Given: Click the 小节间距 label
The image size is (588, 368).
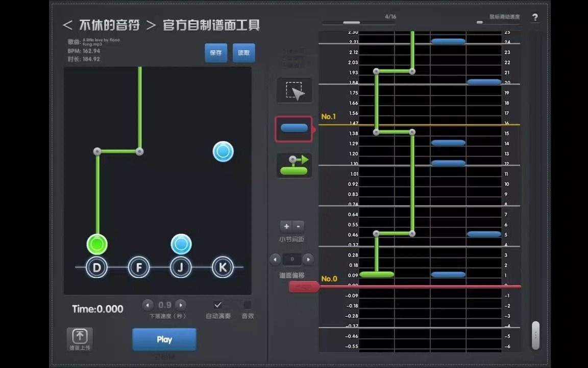Looking at the screenshot, I should coord(292,240).
